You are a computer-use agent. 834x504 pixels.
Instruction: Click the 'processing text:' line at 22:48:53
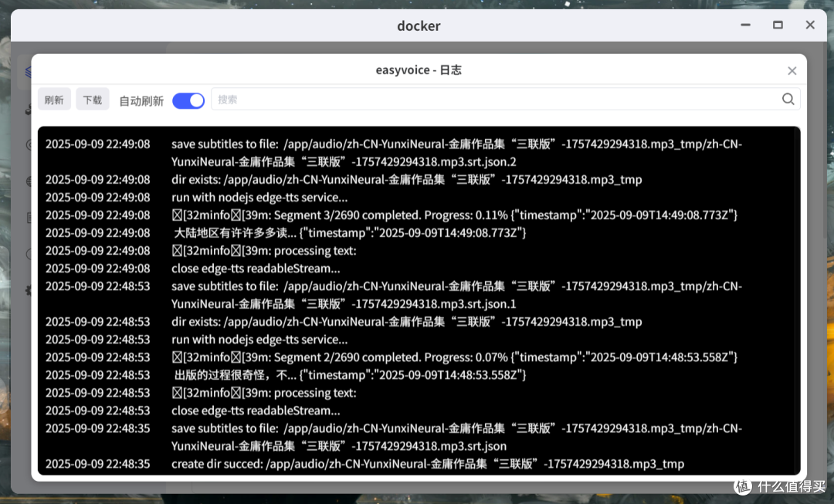[264, 393]
